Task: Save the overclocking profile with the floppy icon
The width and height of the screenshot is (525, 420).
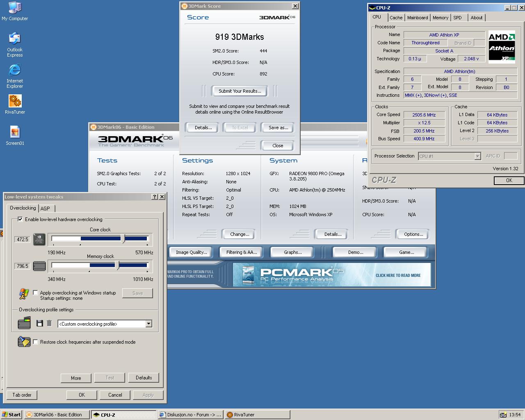Action: click(40, 323)
